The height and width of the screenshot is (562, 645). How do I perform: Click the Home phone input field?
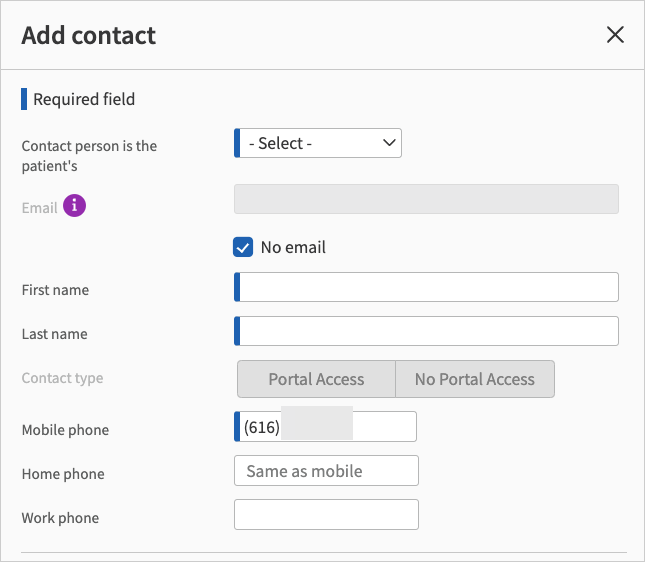click(326, 471)
